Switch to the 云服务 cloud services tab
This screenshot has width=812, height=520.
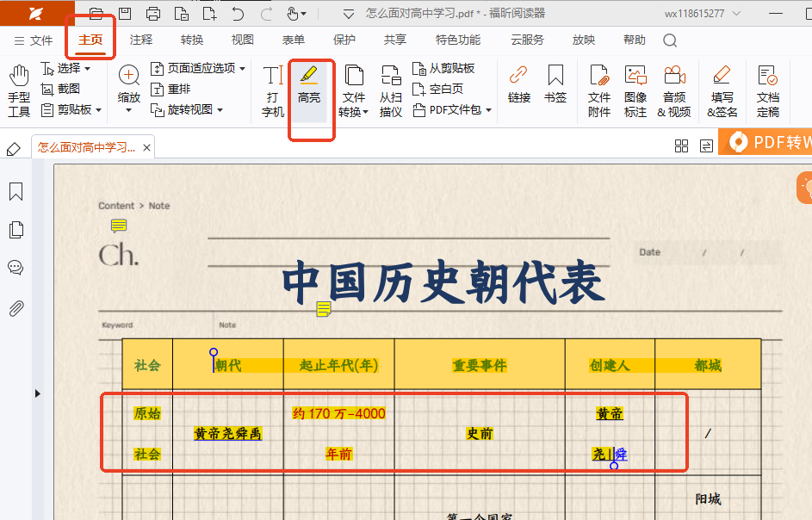coord(527,40)
